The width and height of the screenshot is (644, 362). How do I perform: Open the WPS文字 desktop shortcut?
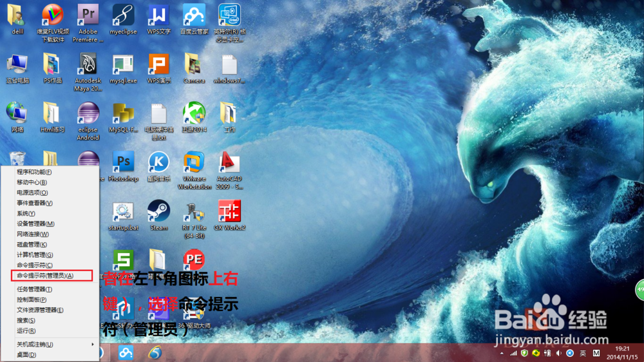click(x=158, y=19)
